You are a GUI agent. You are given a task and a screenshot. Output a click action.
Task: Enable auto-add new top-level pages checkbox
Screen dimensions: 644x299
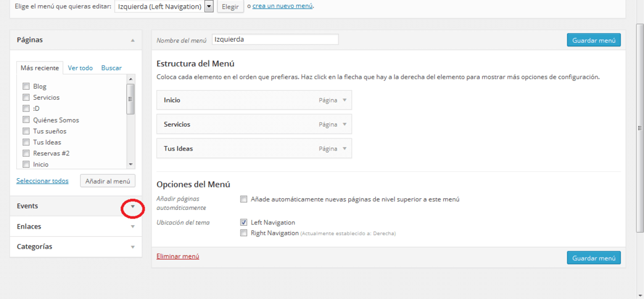point(244,199)
